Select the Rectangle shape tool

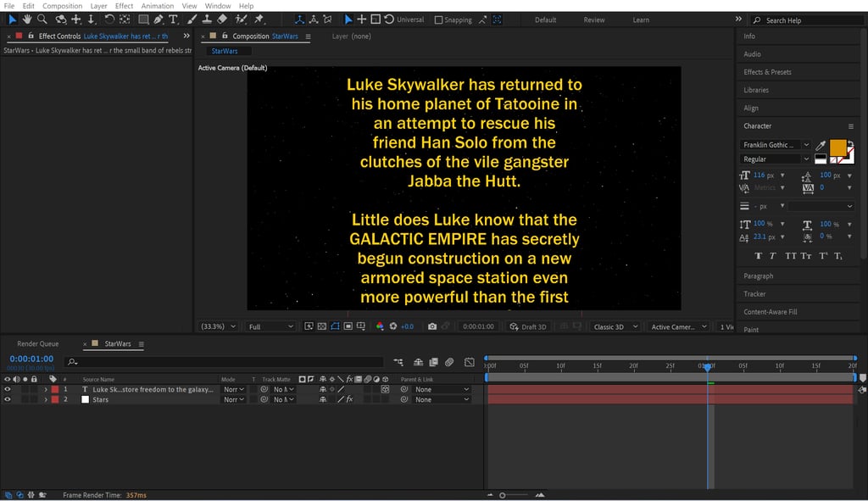[143, 19]
